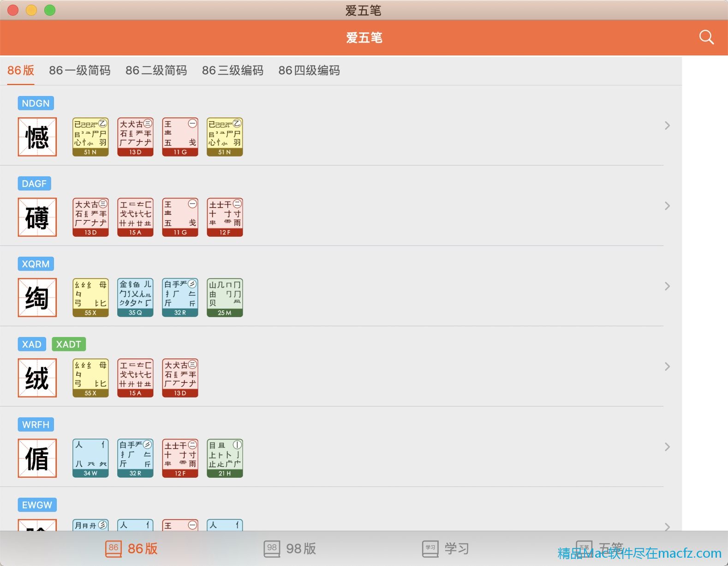
Task: Click last 51N key card in NDGN row
Action: pos(225,137)
